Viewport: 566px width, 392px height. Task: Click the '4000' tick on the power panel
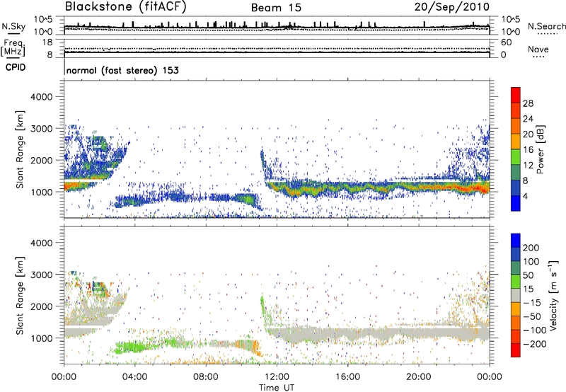(x=42, y=97)
